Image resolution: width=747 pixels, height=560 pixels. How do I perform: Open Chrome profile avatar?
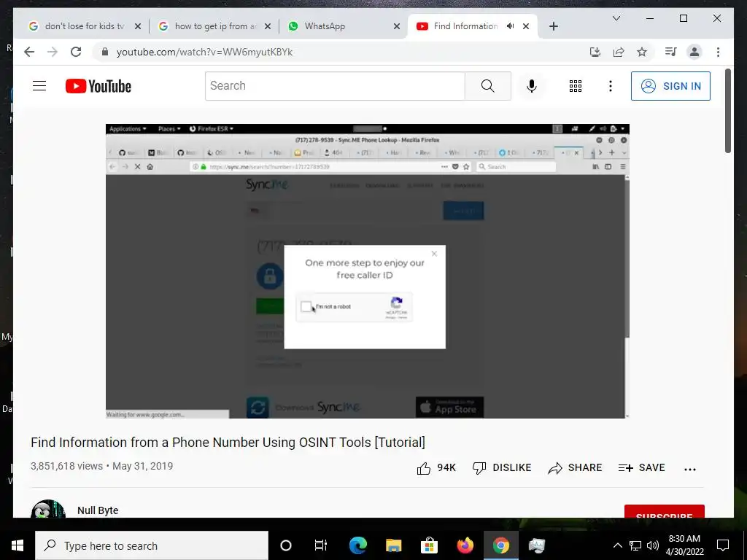(x=694, y=52)
